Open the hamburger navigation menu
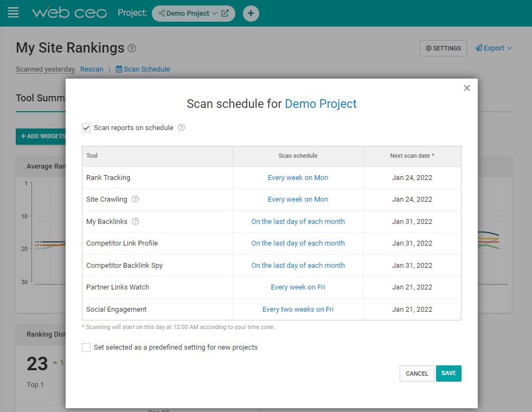The width and height of the screenshot is (532, 412). tap(13, 12)
